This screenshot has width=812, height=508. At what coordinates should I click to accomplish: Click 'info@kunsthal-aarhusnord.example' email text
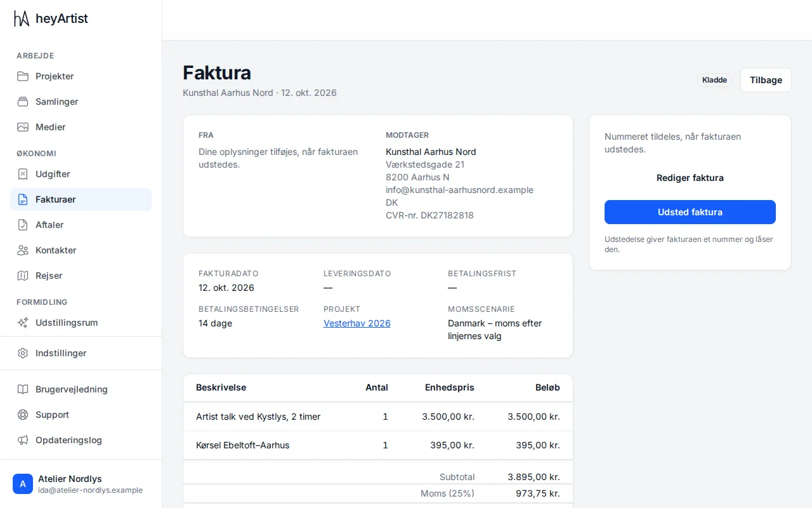pyautogui.click(x=459, y=190)
